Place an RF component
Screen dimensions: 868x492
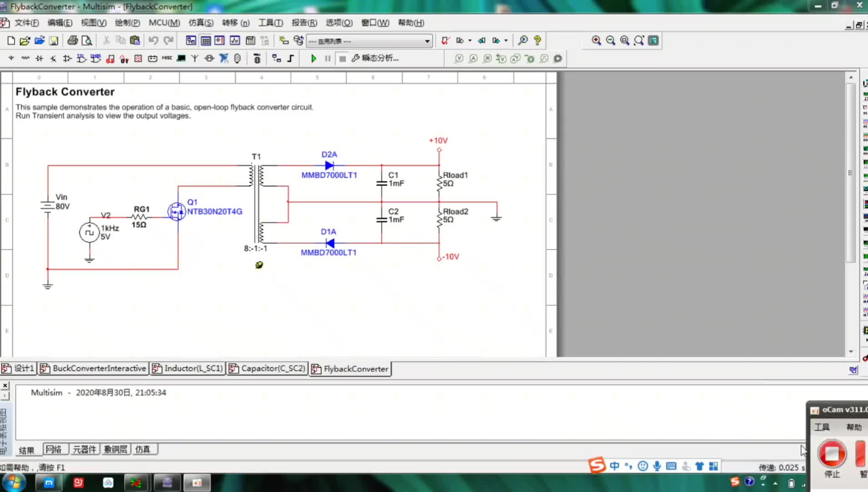tap(195, 58)
